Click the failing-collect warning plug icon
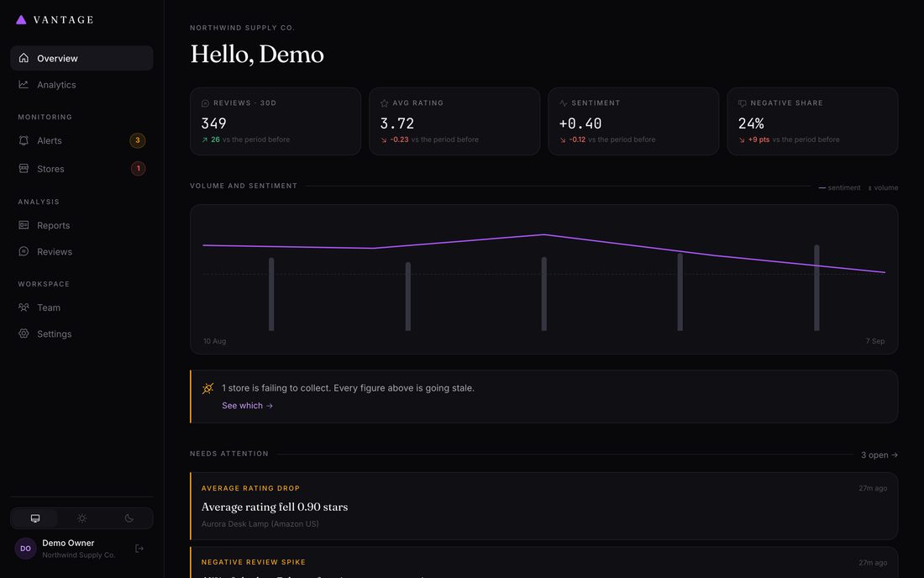This screenshot has height=578, width=924. [x=208, y=388]
